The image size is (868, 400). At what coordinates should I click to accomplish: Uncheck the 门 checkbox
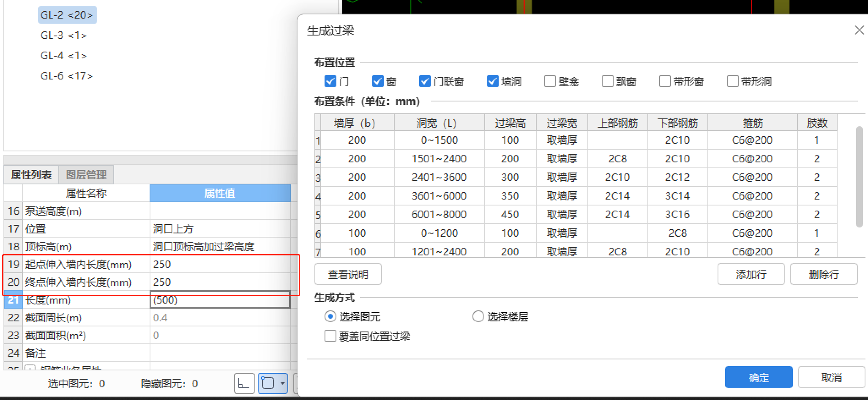(330, 81)
